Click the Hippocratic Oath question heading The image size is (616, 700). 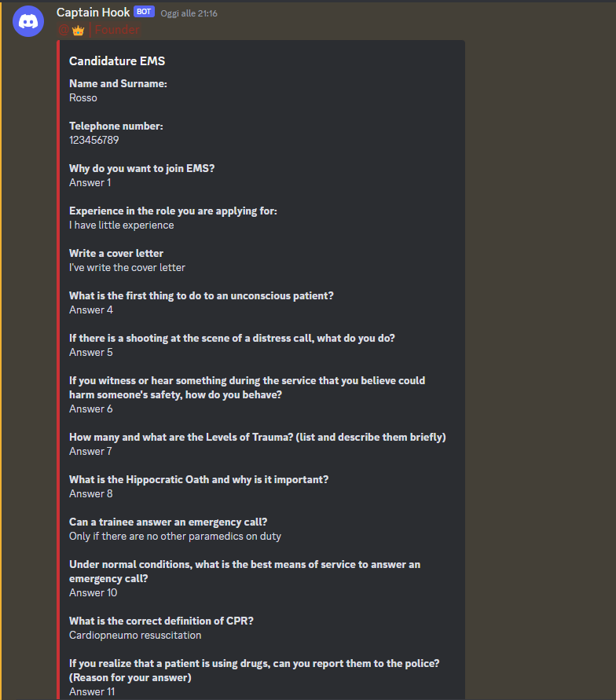point(199,479)
